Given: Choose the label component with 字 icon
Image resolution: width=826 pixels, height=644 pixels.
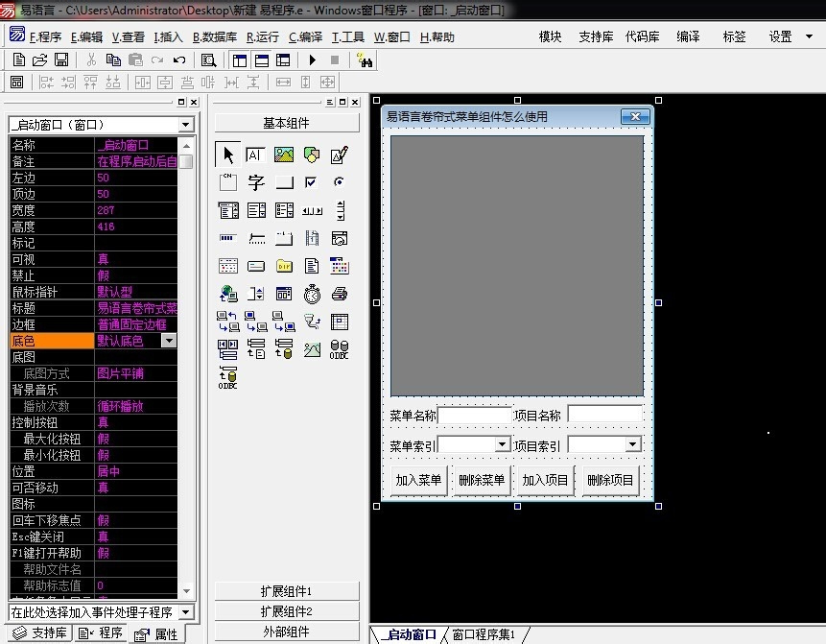Looking at the screenshot, I should pos(256,183).
